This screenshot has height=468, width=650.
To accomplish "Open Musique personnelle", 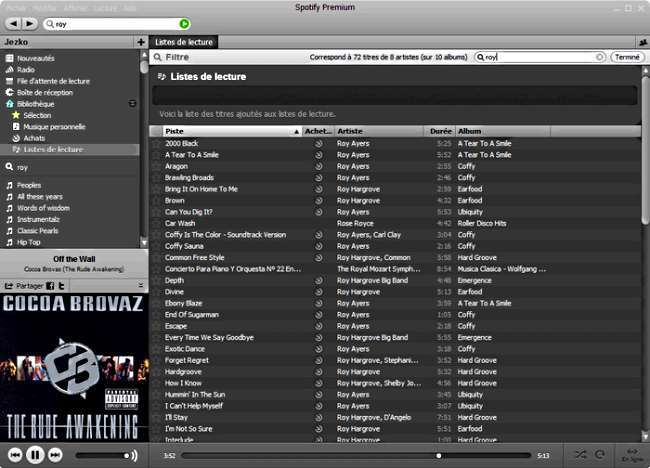I will (x=54, y=127).
